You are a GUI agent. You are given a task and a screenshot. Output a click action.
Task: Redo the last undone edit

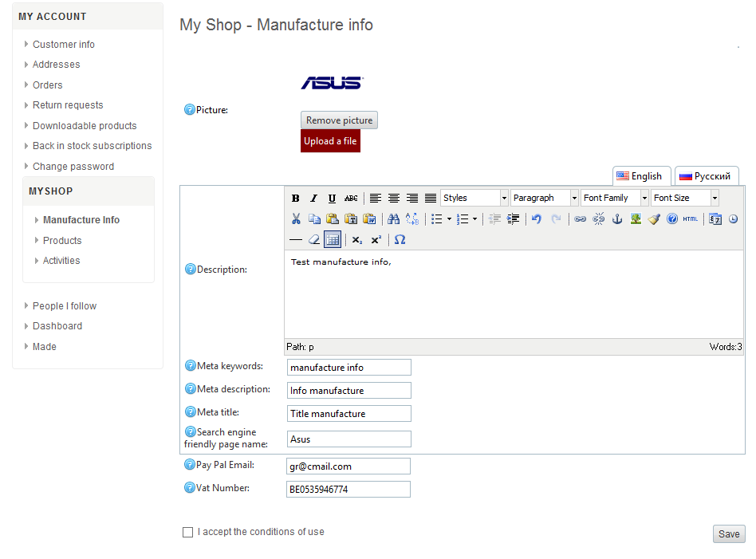pyautogui.click(x=556, y=219)
